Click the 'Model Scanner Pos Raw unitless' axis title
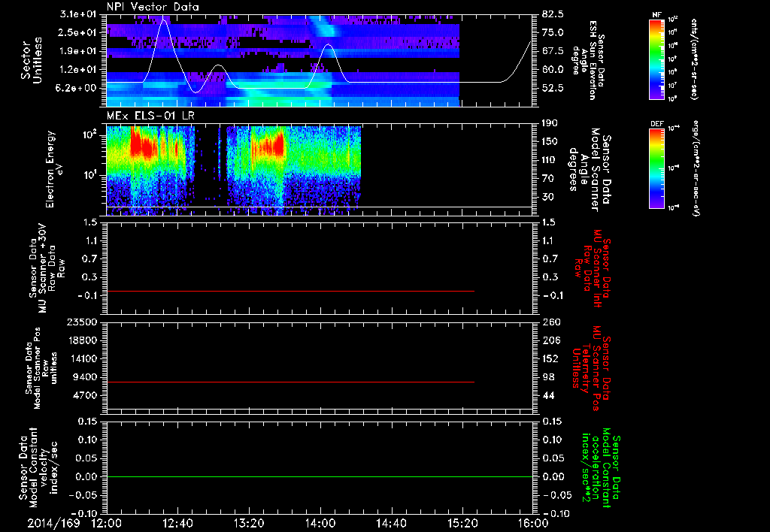This screenshot has width=770, height=532. [x=41, y=368]
